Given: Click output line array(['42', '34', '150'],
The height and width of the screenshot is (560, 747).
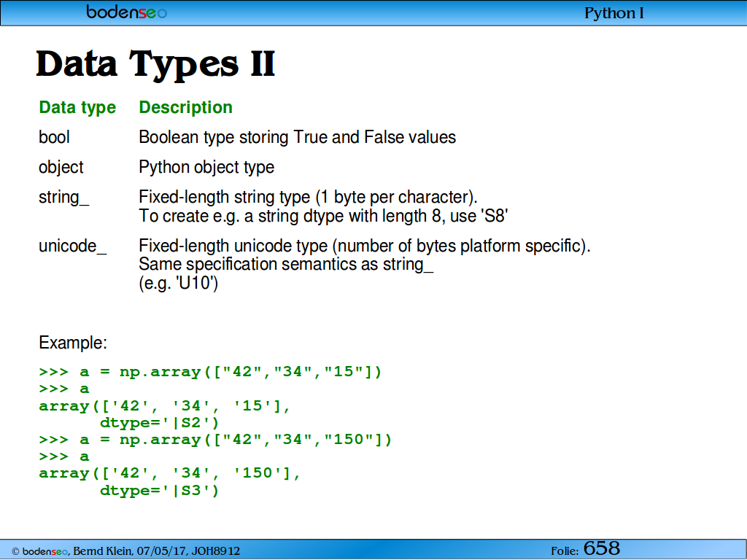Looking at the screenshot, I should 169,473.
